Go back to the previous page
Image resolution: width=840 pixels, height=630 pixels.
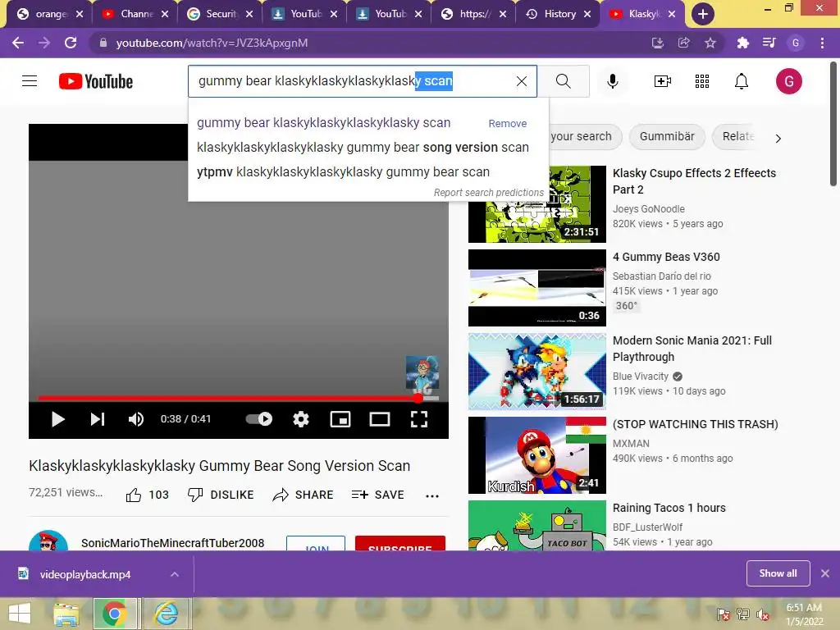(18, 43)
